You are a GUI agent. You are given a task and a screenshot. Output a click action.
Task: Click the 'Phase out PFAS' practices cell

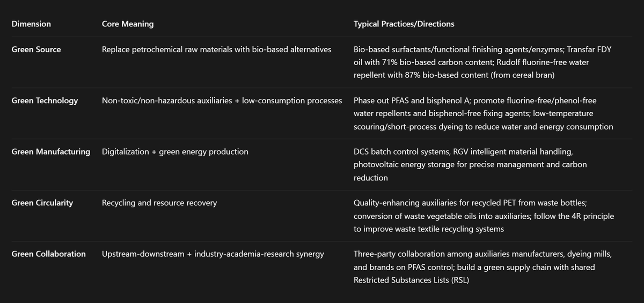pos(484,113)
